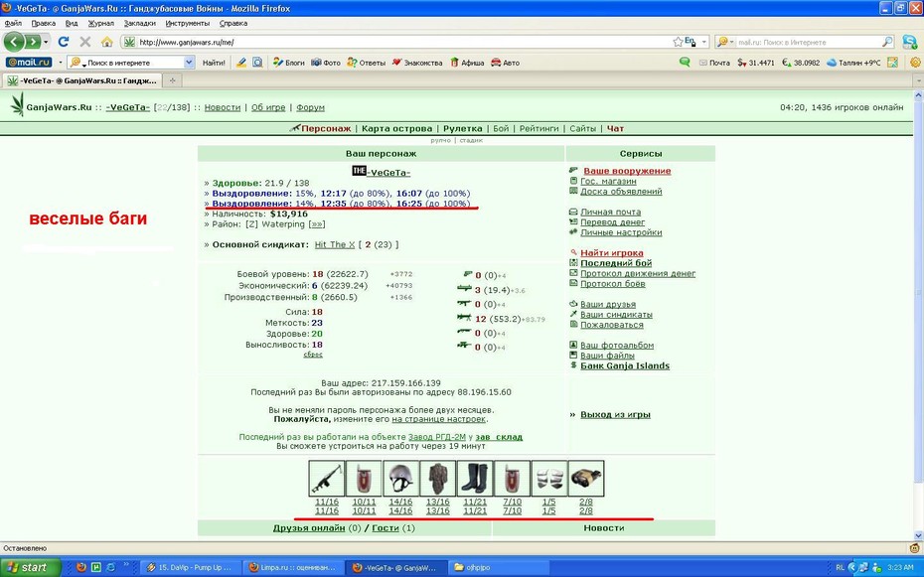
Task: Click the binoculars equipment item icon
Action: (x=586, y=479)
